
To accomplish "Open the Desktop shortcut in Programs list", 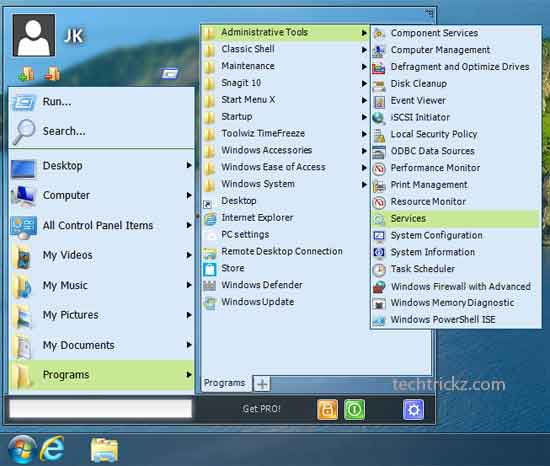I will pyautogui.click(x=285, y=201).
